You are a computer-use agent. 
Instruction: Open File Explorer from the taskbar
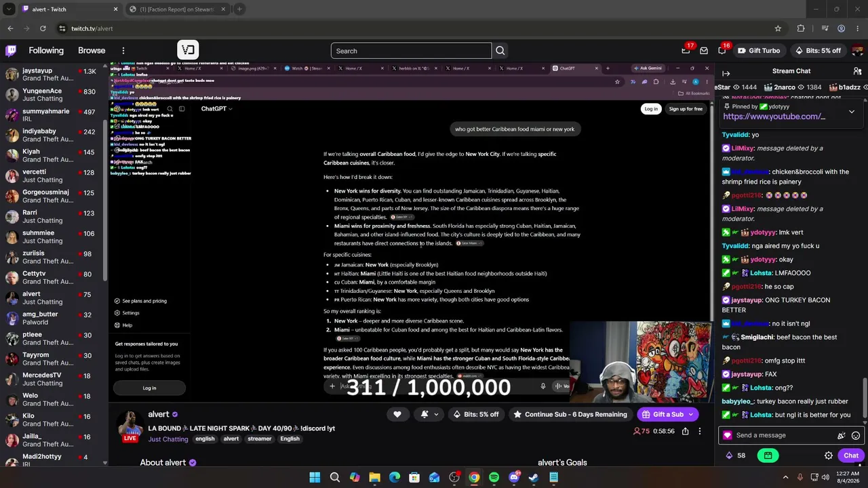[374, 478]
